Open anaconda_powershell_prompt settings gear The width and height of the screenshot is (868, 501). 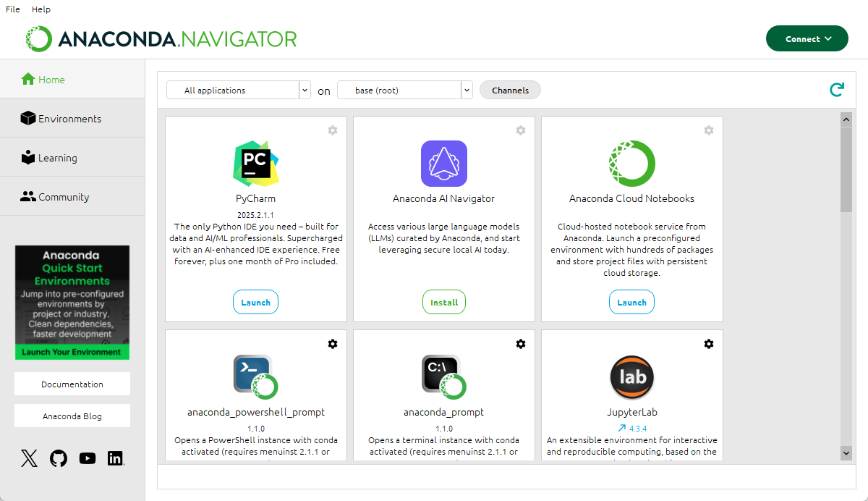333,344
